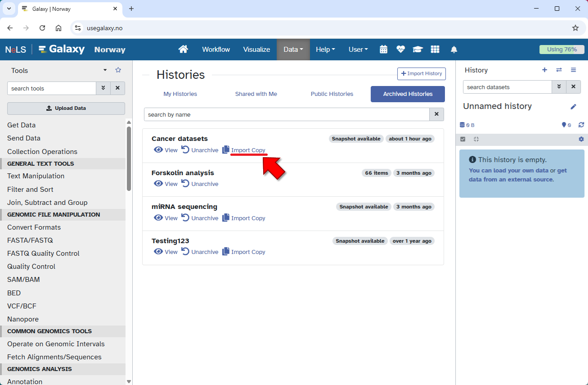This screenshot has width=588, height=385.
Task: Import Copy of Cancer datasets history
Action: click(244, 150)
